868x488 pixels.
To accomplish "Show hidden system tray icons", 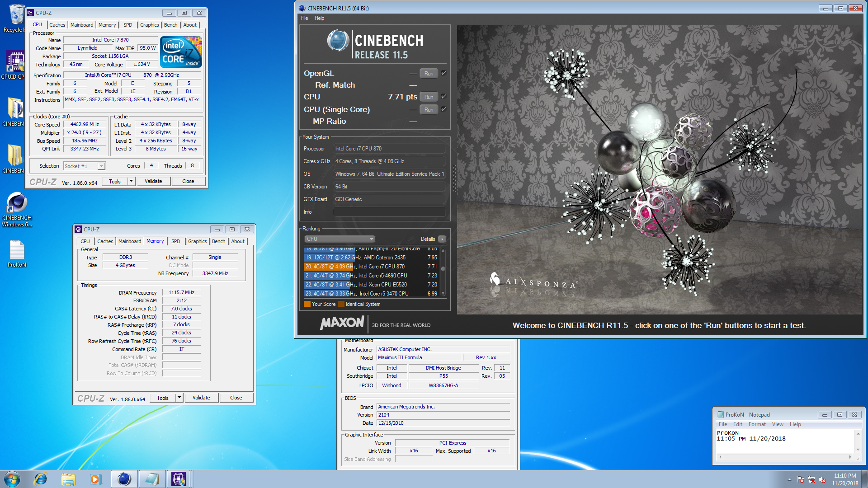I will coord(789,479).
